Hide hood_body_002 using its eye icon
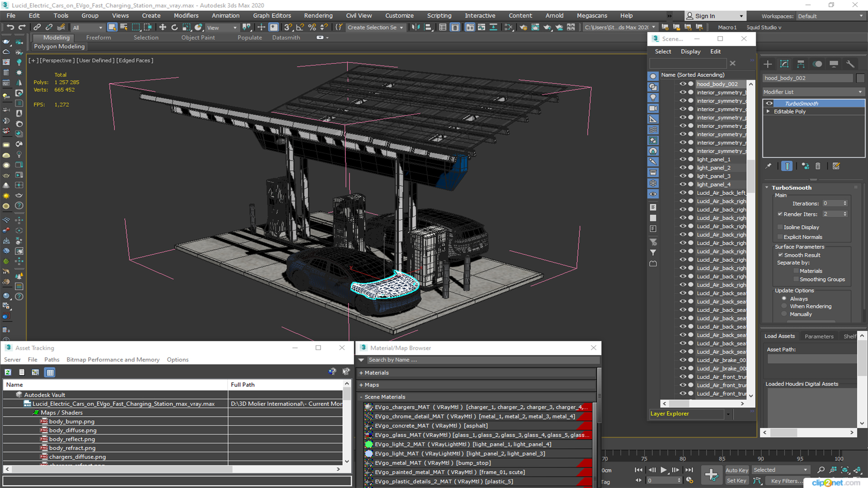The height and width of the screenshot is (488, 868). [683, 84]
